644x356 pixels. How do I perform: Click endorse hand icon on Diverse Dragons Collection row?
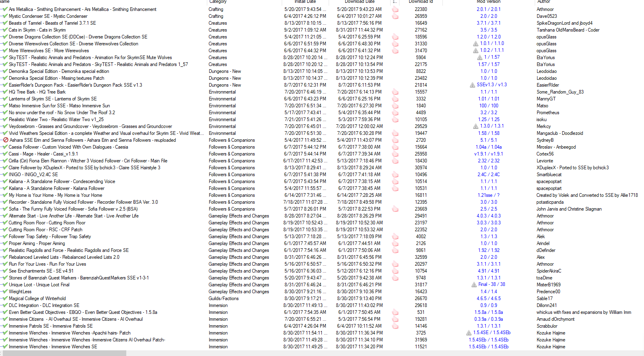pyautogui.click(x=395, y=37)
